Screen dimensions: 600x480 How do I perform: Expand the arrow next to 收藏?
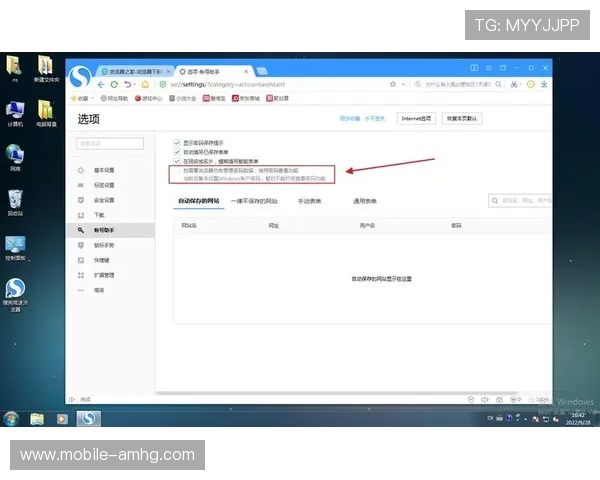(x=93, y=98)
